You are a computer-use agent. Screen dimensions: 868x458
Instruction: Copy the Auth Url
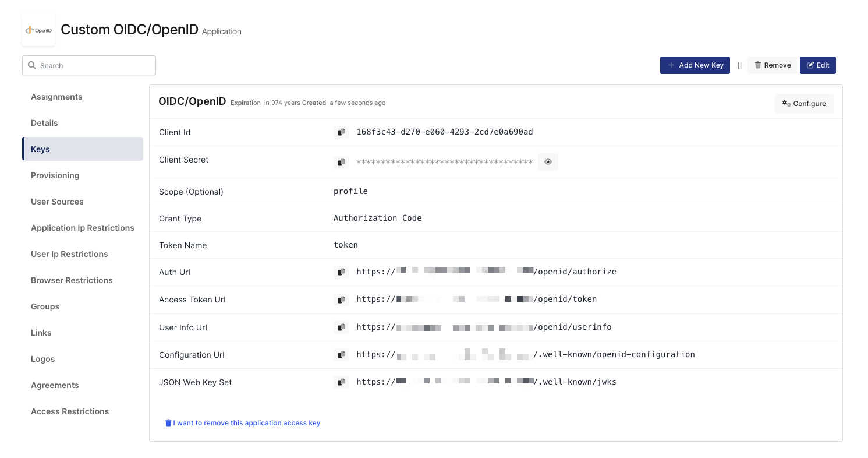342,272
